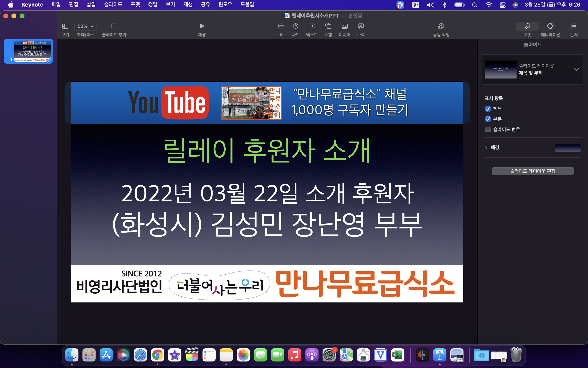This screenshot has width=588, height=368.
Task: Open the Trash in the Dock
Action: pyautogui.click(x=516, y=355)
